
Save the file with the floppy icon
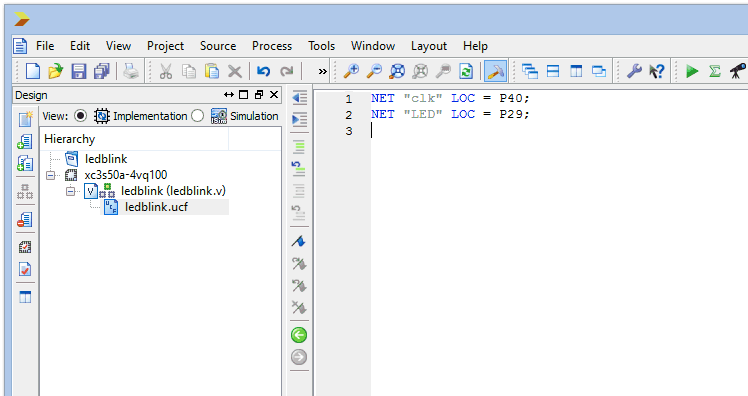point(79,71)
